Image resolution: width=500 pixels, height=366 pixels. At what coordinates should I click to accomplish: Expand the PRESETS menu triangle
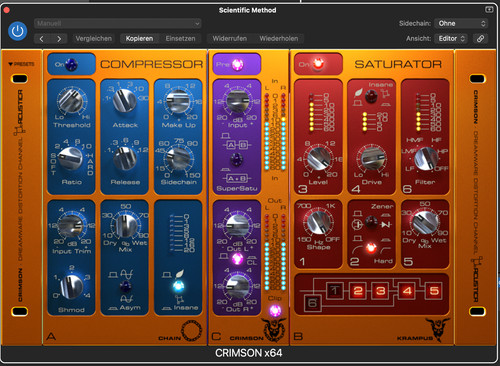pos(11,64)
